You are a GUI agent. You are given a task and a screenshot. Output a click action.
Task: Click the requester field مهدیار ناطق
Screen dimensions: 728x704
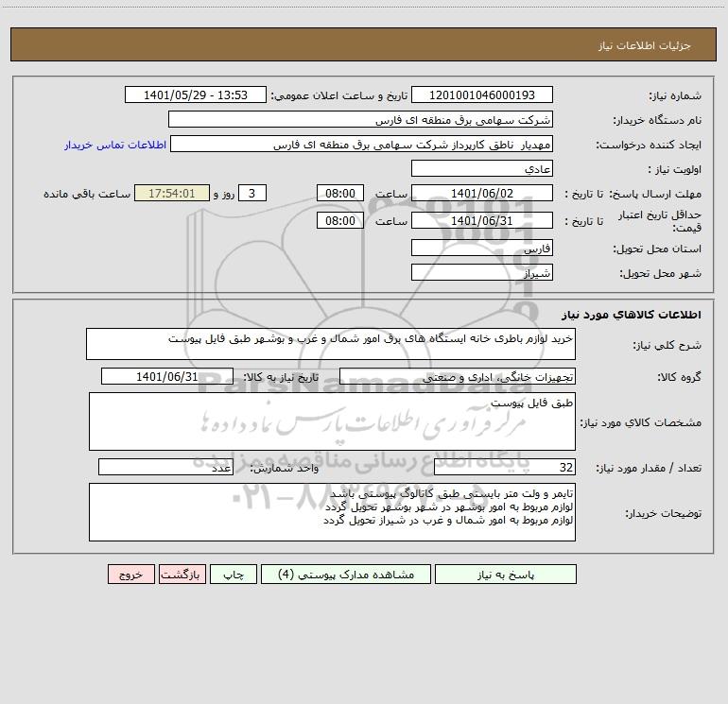pos(362,144)
